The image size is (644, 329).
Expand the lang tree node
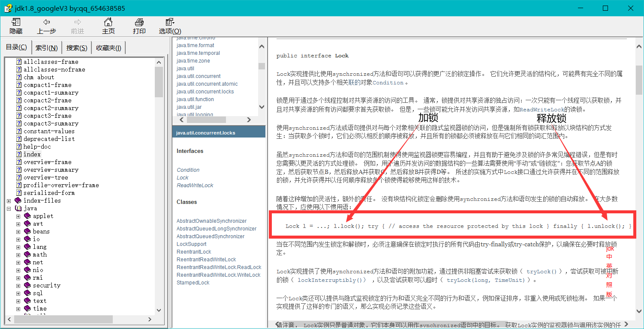[x=18, y=247]
